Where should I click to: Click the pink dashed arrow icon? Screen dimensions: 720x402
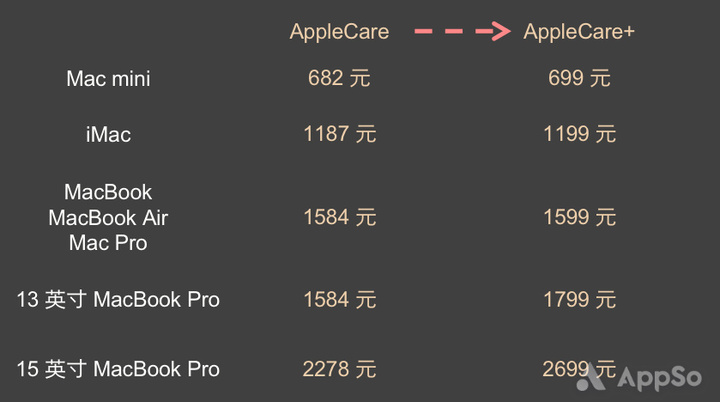[462, 31]
